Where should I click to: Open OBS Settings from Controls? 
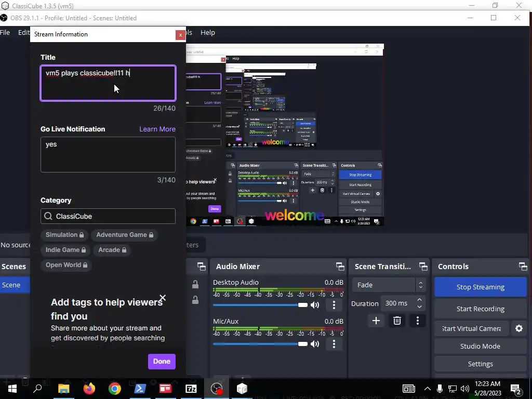pyautogui.click(x=481, y=364)
